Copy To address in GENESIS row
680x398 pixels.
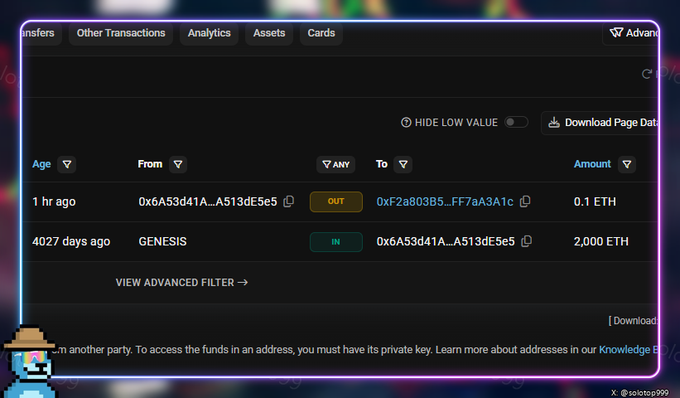[x=526, y=241]
